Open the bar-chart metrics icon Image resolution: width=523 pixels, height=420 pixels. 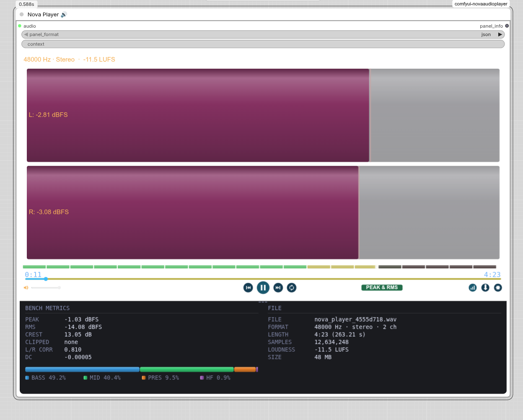pyautogui.click(x=473, y=288)
